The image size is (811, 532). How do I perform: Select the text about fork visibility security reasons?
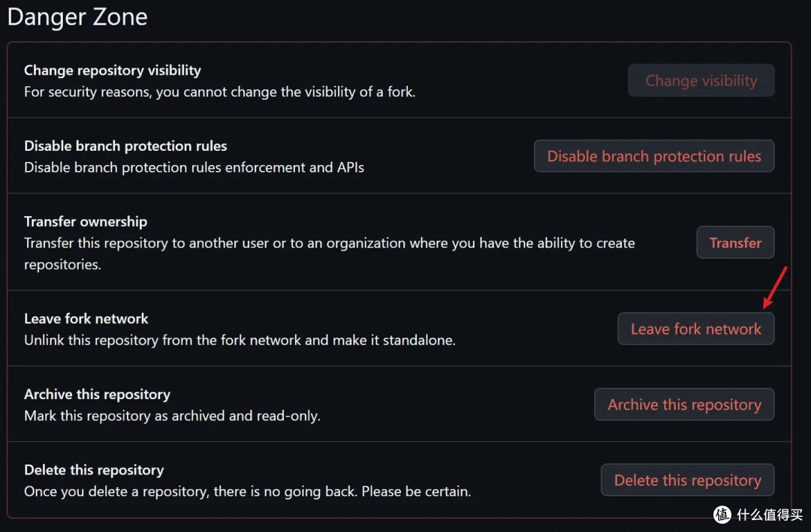coord(219,92)
